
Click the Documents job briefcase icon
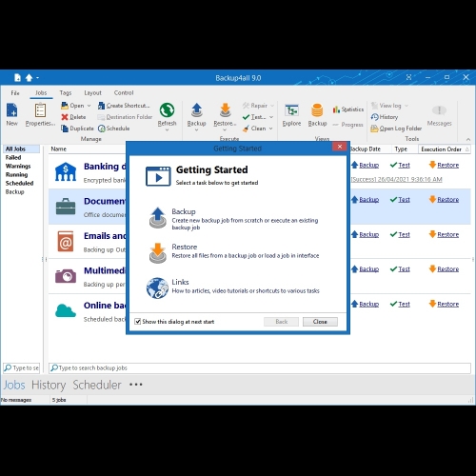(66, 207)
